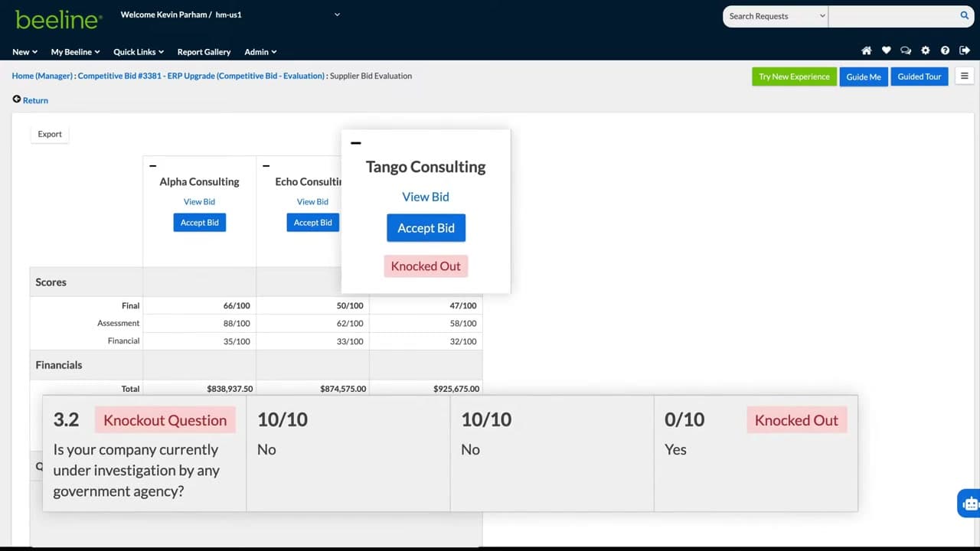Select the $925,675.00 total cell
This screenshot has height=551, width=980.
pyautogui.click(x=456, y=389)
